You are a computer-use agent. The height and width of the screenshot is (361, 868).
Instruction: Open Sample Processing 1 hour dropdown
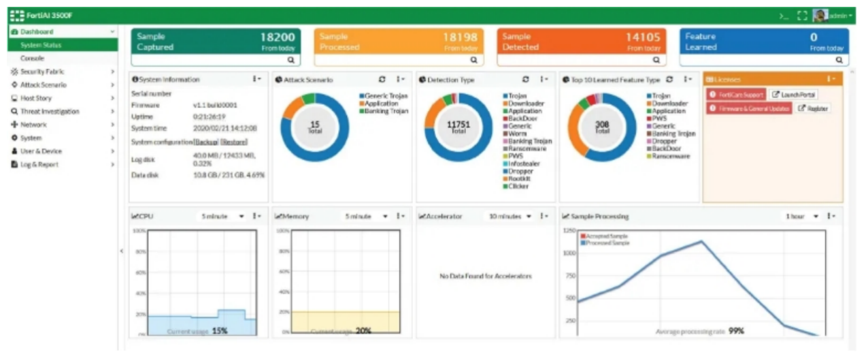tap(800, 217)
